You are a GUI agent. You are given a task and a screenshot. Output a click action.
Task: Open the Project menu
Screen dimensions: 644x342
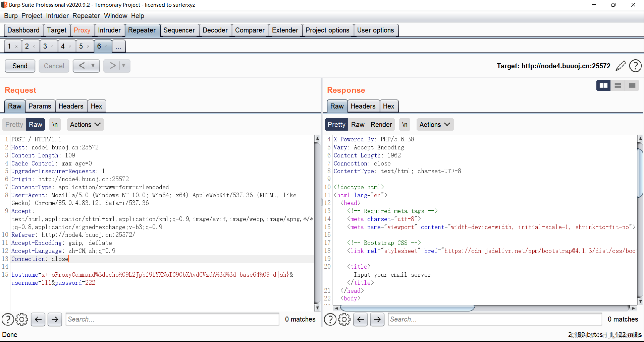tap(32, 16)
